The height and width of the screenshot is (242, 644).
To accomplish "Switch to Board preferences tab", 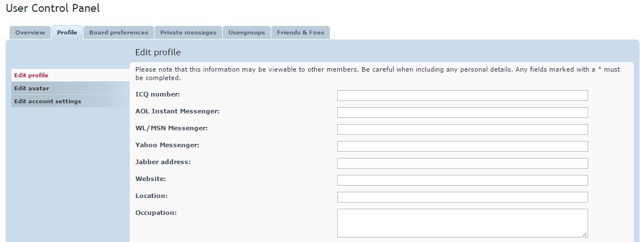I will [118, 33].
